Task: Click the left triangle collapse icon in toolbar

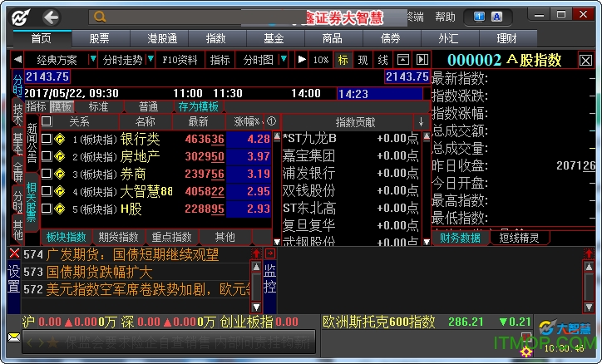Action: pyautogui.click(x=17, y=60)
